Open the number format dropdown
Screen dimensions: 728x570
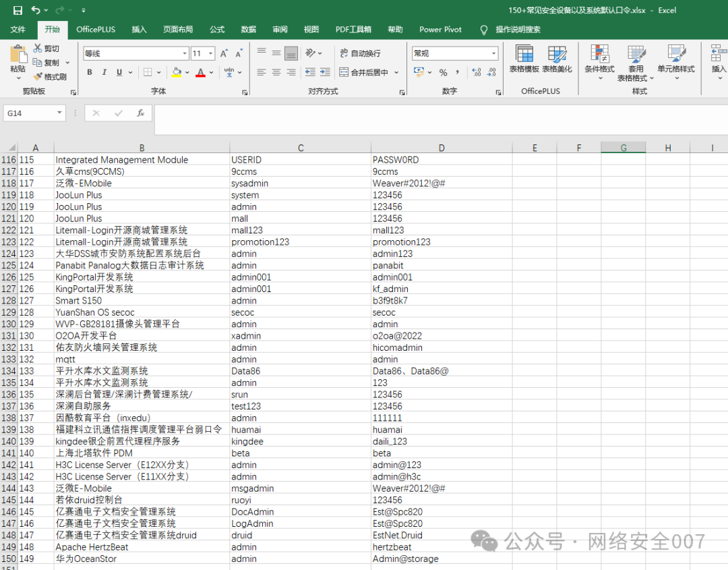[x=493, y=53]
